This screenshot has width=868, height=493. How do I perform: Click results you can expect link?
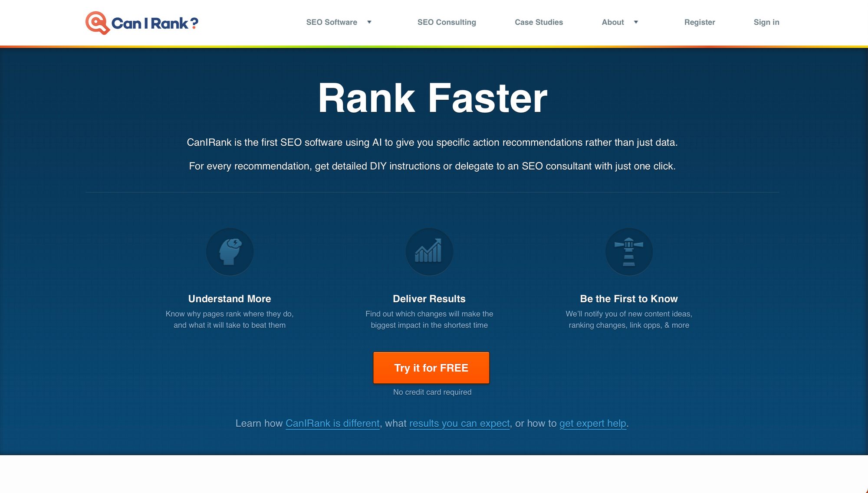click(x=460, y=423)
